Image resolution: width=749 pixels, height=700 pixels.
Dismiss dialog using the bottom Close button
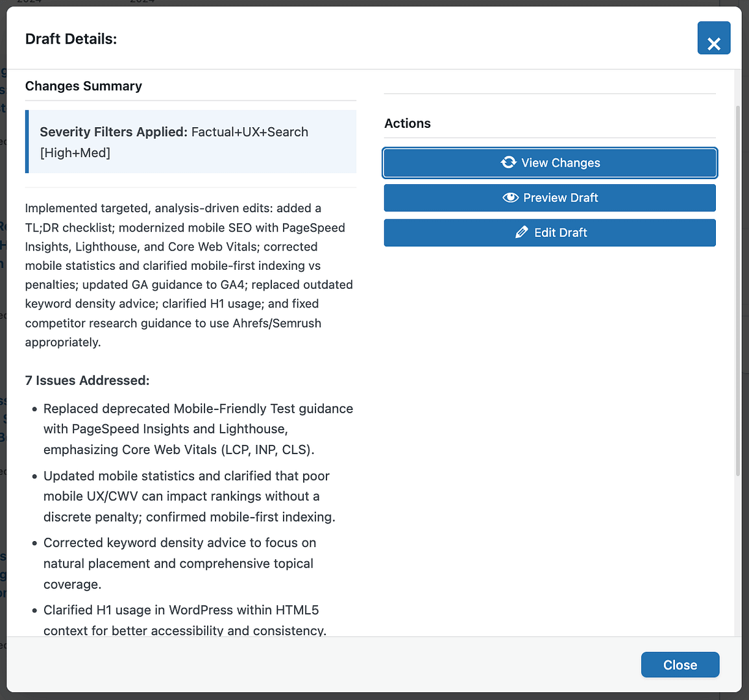[x=680, y=665]
